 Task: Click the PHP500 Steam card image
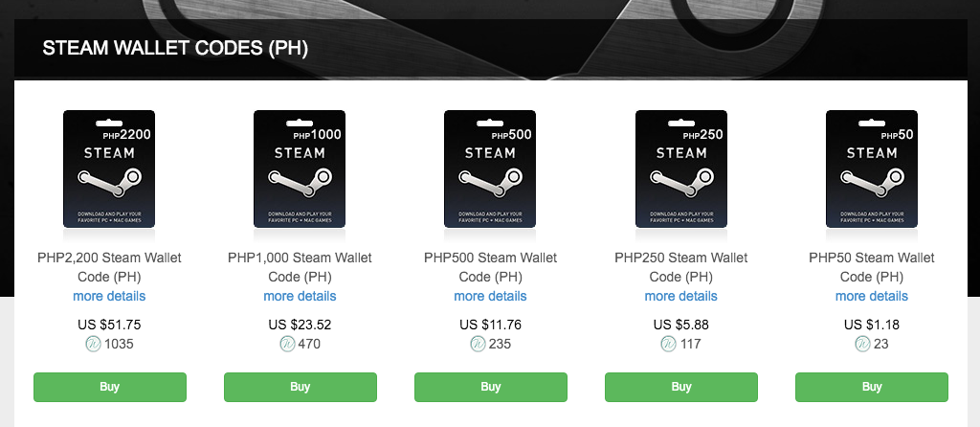click(491, 169)
